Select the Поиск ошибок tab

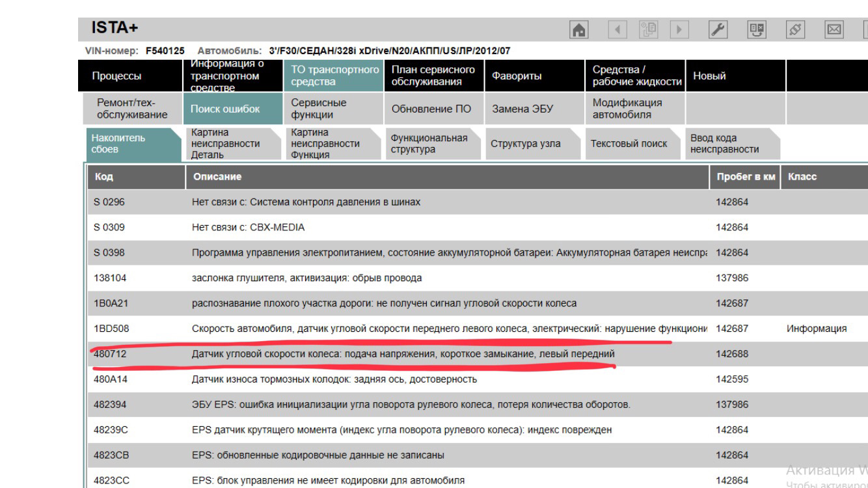[x=232, y=109]
